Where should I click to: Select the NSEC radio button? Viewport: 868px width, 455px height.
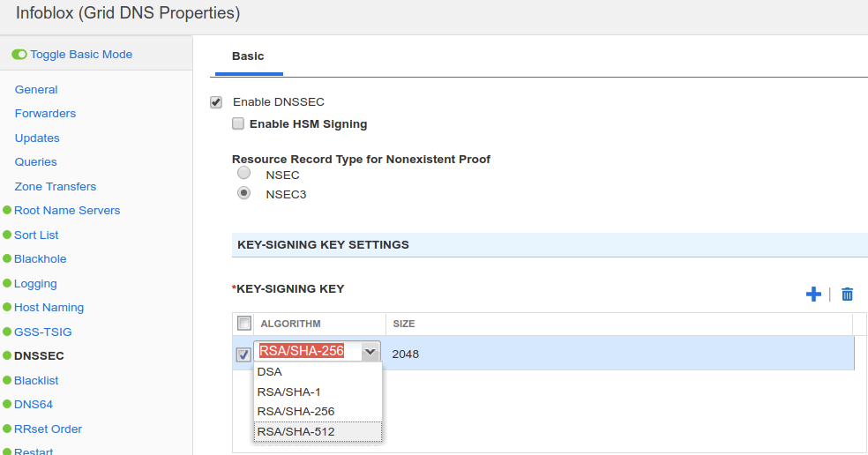(244, 174)
